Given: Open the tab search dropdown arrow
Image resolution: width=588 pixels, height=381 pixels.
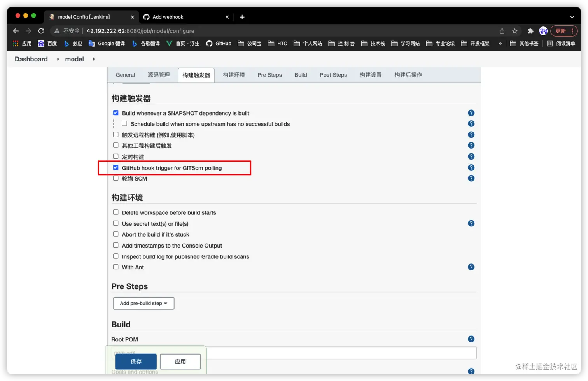Looking at the screenshot, I should pos(572,17).
